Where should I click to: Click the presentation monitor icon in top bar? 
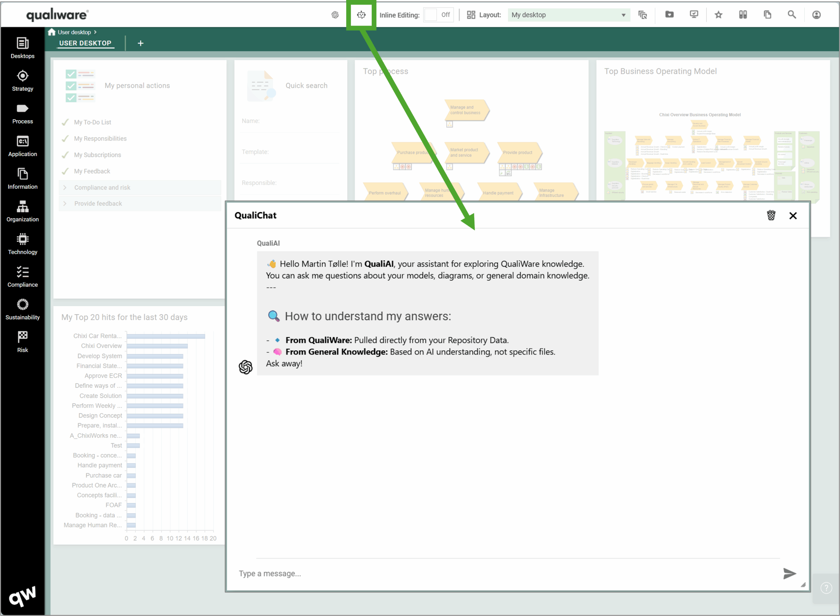694,14
